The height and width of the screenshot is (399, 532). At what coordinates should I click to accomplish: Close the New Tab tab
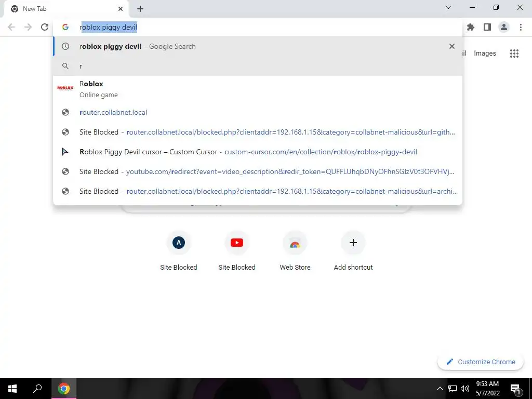[x=121, y=9]
